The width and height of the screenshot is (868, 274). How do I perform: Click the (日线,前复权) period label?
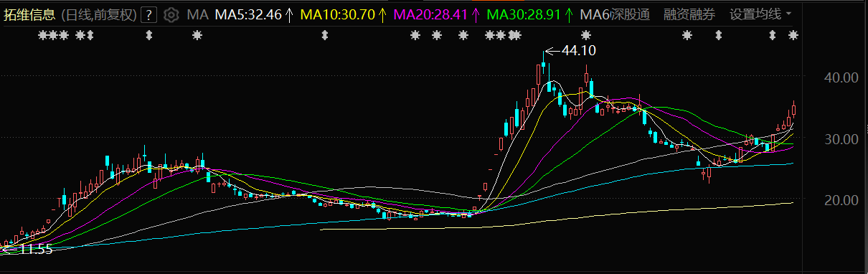tap(98, 14)
